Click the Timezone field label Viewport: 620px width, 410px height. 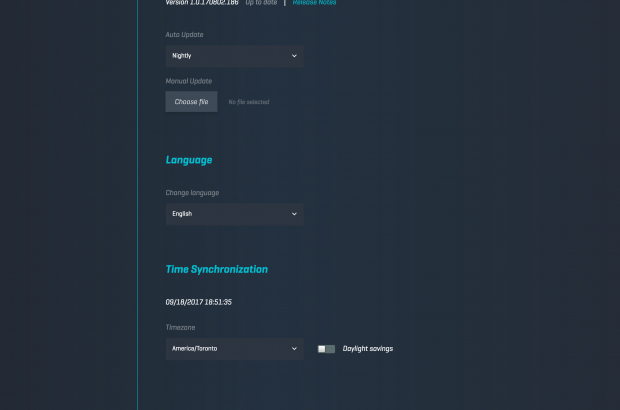(181, 327)
